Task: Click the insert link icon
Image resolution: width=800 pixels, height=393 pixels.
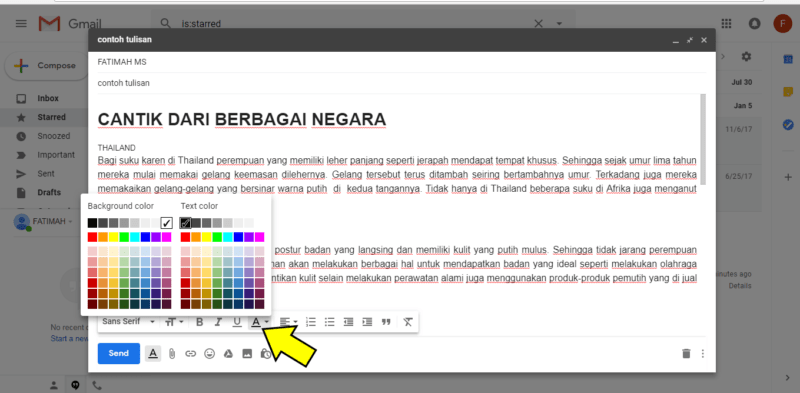Action: coord(190,353)
